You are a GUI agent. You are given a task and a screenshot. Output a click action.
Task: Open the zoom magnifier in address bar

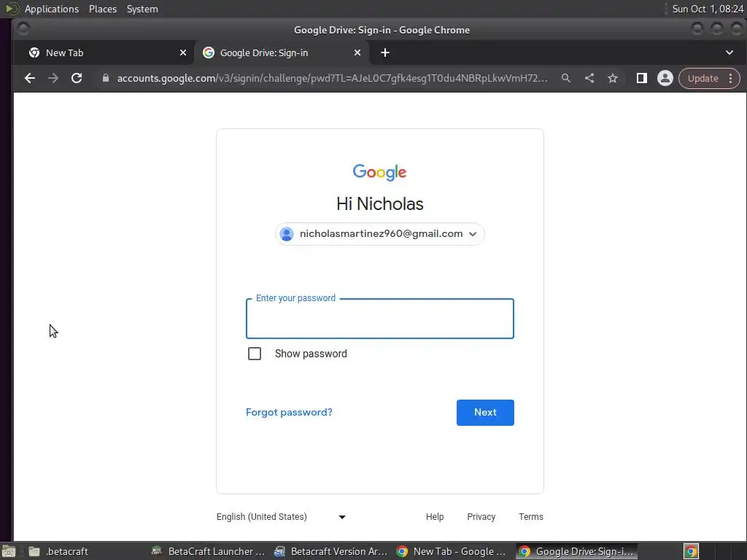pyautogui.click(x=566, y=78)
